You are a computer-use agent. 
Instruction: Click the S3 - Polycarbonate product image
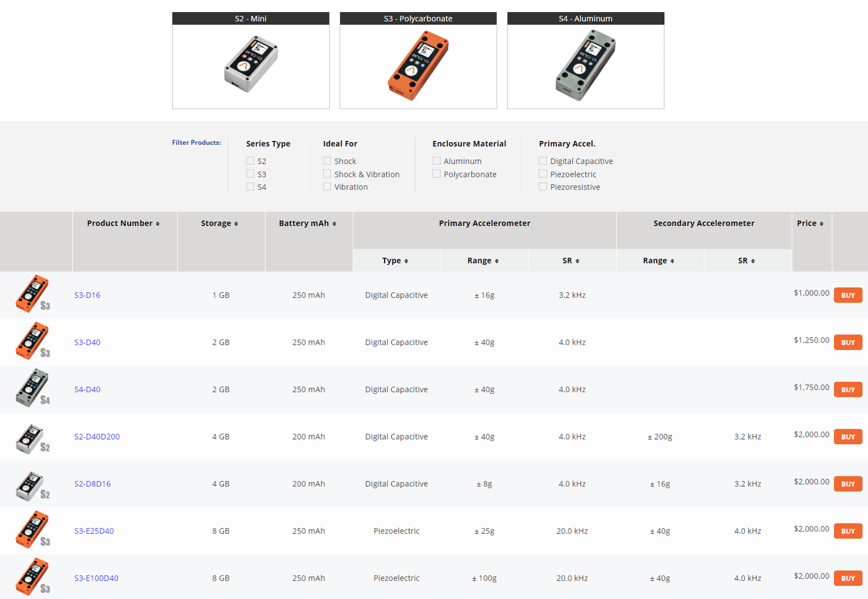coord(418,65)
